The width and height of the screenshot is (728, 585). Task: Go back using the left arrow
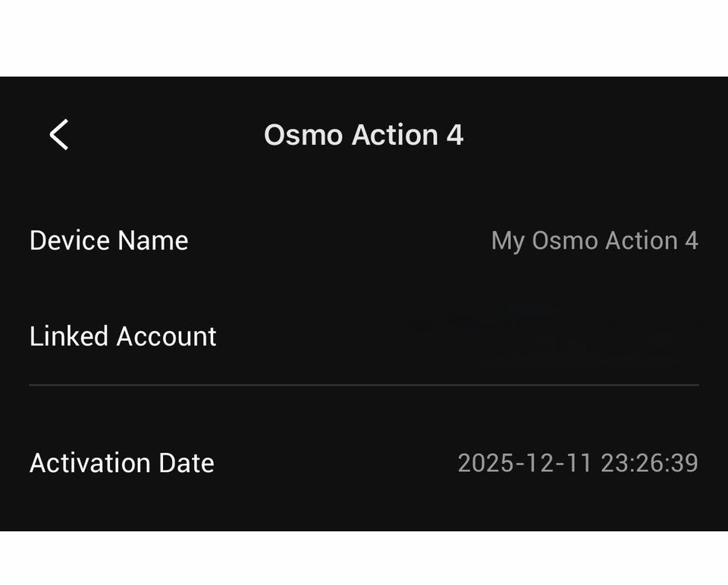59,135
